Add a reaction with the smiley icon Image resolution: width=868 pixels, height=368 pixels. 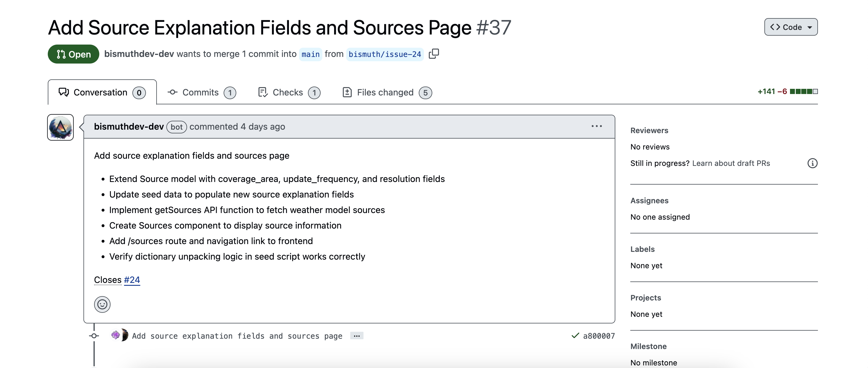(x=102, y=304)
